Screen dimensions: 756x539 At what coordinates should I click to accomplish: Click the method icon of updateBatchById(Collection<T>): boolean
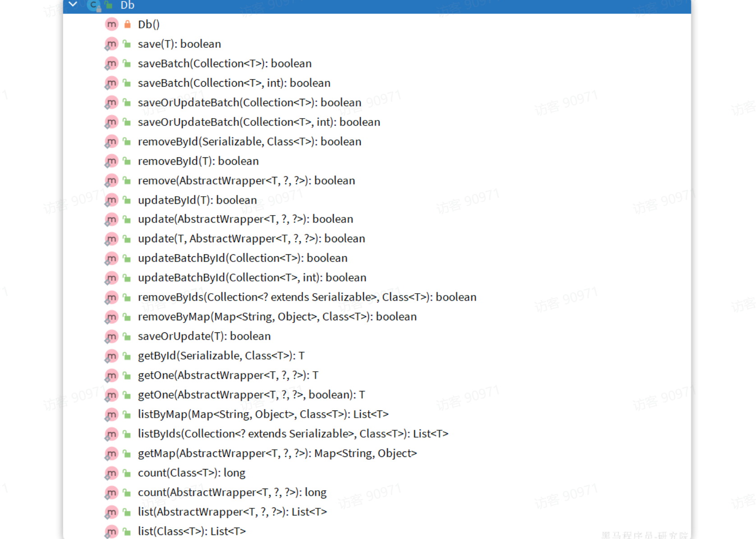pyautogui.click(x=111, y=258)
